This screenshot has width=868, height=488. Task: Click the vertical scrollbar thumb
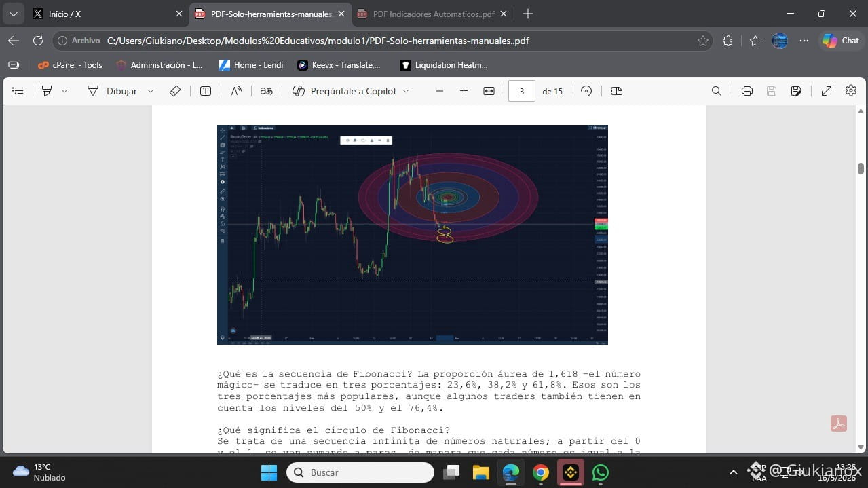[861, 168]
